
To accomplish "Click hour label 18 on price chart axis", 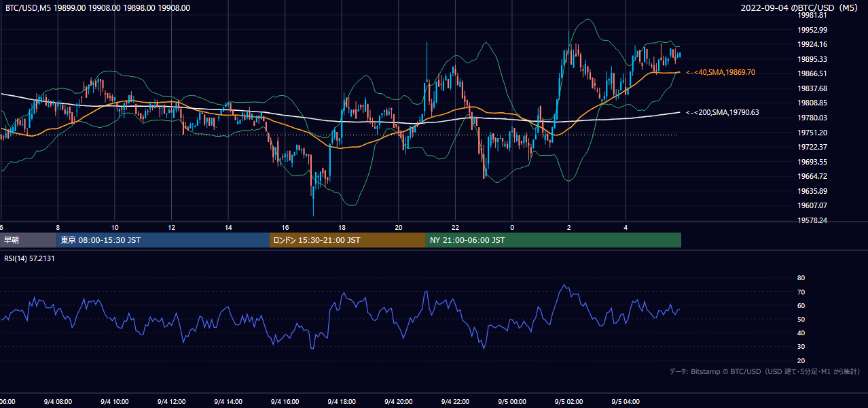I will coord(342,227).
